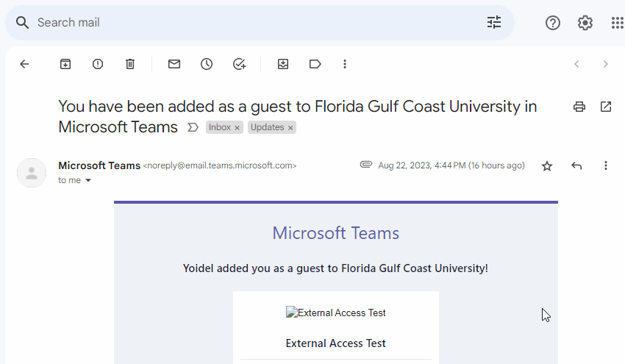625x364 pixels.
Task: Click the attachment paperclip icon
Action: (366, 164)
